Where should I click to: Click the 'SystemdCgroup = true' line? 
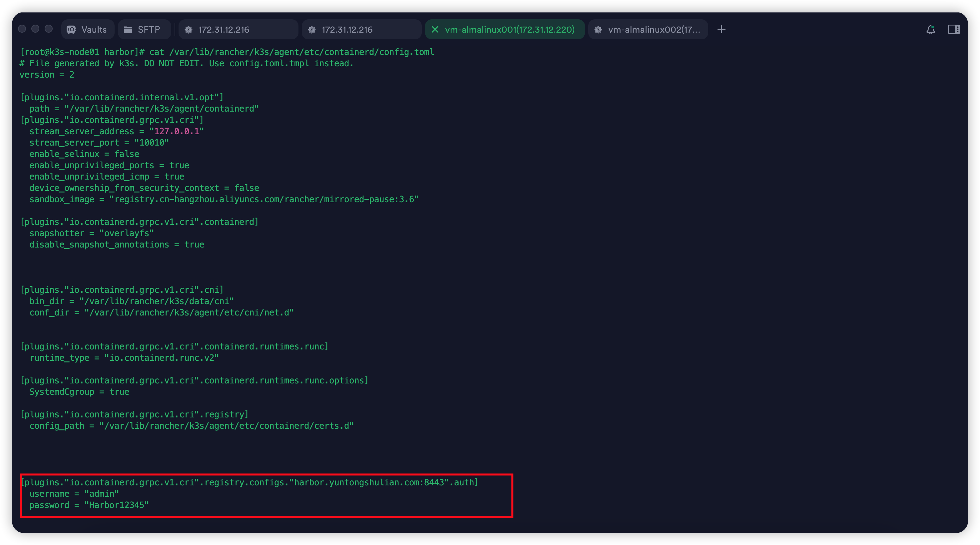[79, 392]
